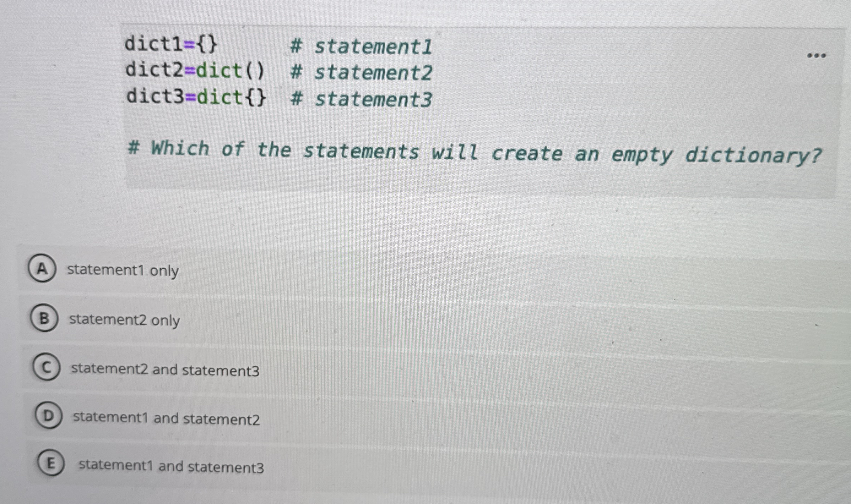Click the answer row labeled statement1 only

(x=122, y=271)
